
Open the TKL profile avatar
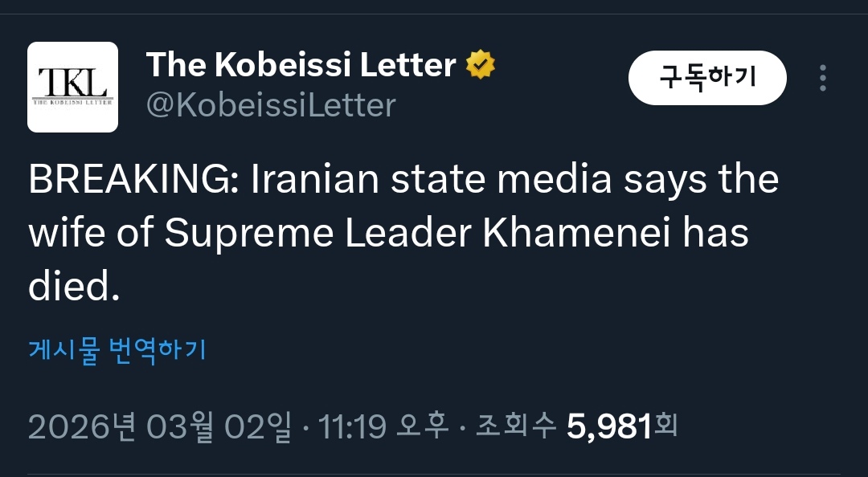[x=72, y=87]
